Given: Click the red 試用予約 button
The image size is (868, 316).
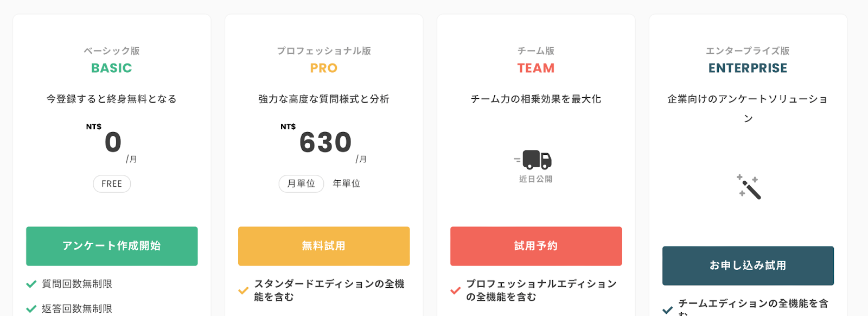Looking at the screenshot, I should (x=536, y=246).
